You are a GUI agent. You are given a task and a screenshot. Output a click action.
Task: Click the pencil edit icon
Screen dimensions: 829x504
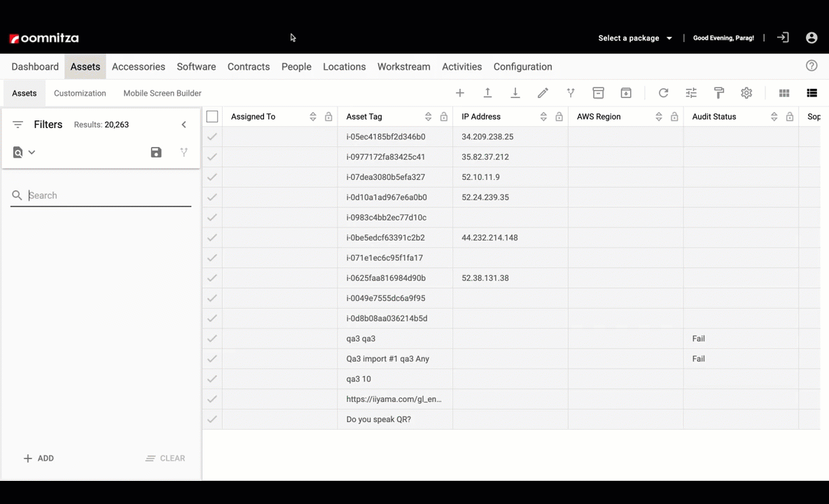(x=543, y=93)
